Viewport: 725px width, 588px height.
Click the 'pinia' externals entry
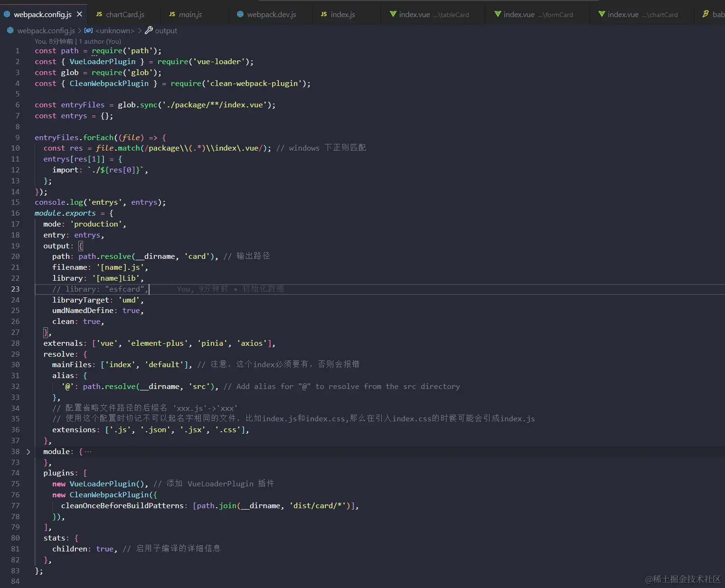click(212, 343)
